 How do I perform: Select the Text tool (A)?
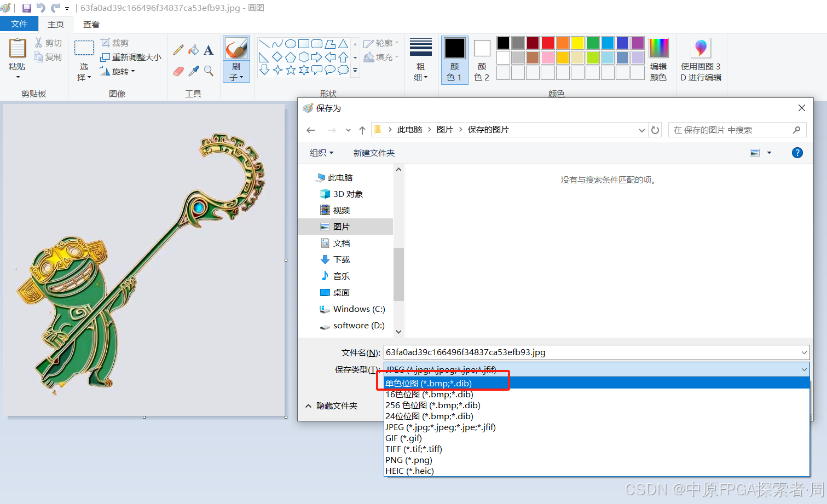pyautogui.click(x=209, y=50)
